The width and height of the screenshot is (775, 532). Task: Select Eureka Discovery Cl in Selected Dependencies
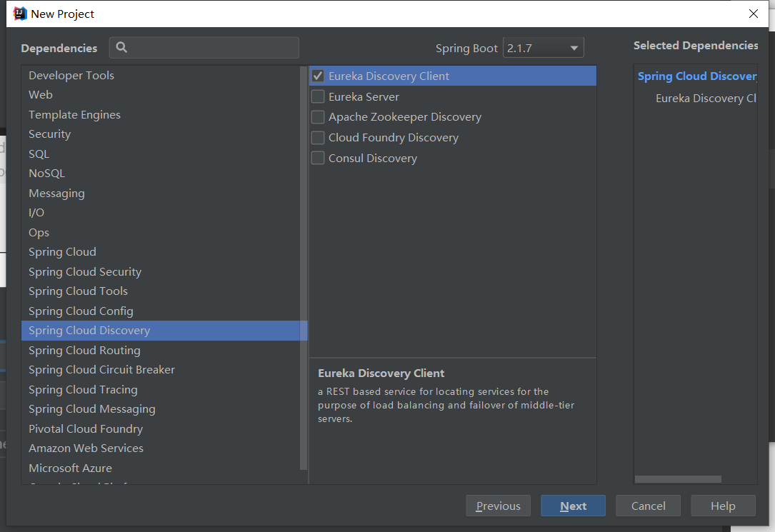706,99
